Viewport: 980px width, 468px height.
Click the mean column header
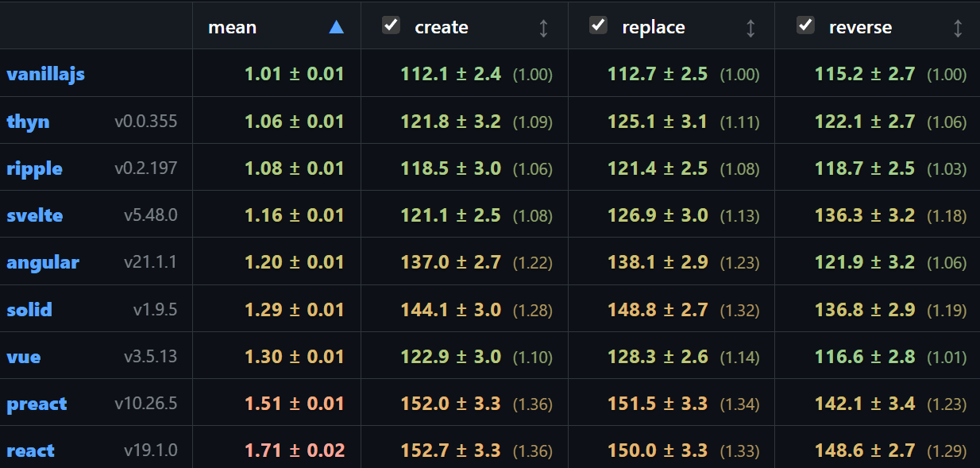232,26
